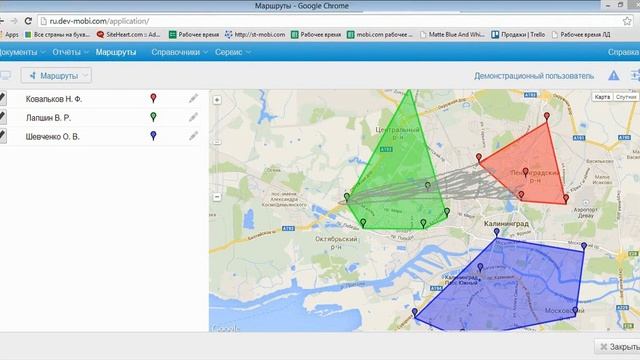This screenshot has width=640, height=360.
Task: Open the Apps bookmark shortcut
Action: [9, 35]
